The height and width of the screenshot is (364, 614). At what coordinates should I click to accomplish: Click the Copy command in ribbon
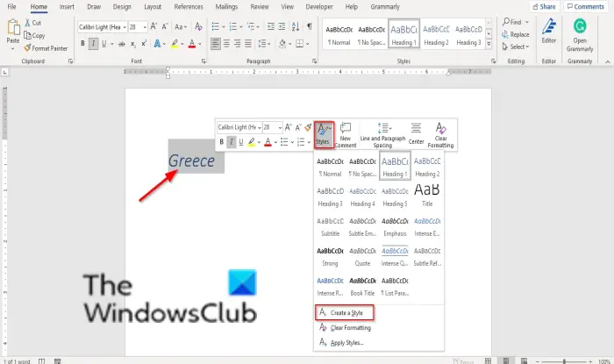pos(34,35)
